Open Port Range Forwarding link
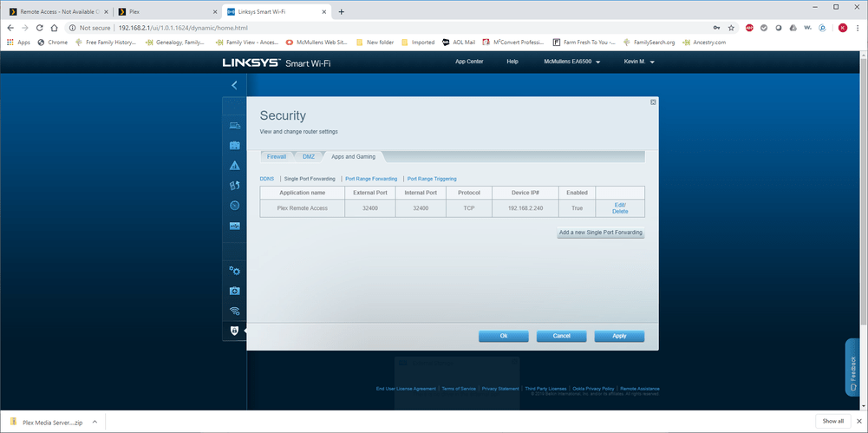 tap(371, 179)
